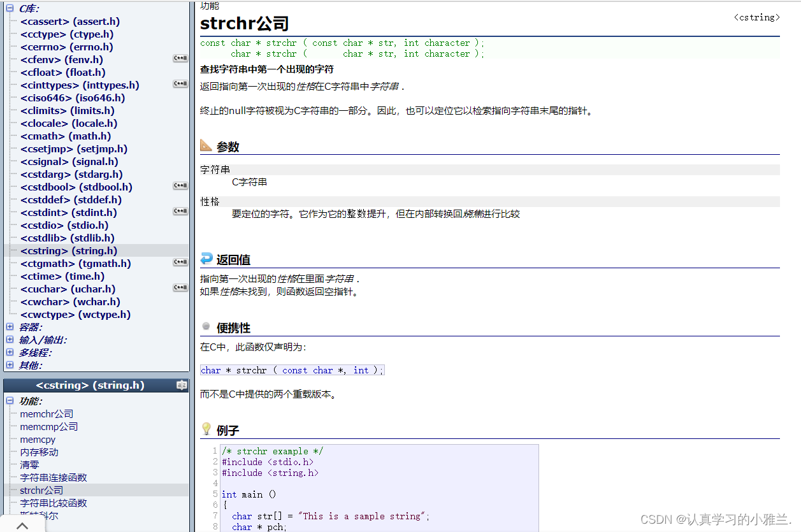Click the <cstring> link at top right
This screenshot has height=532, width=801.
[x=756, y=18]
